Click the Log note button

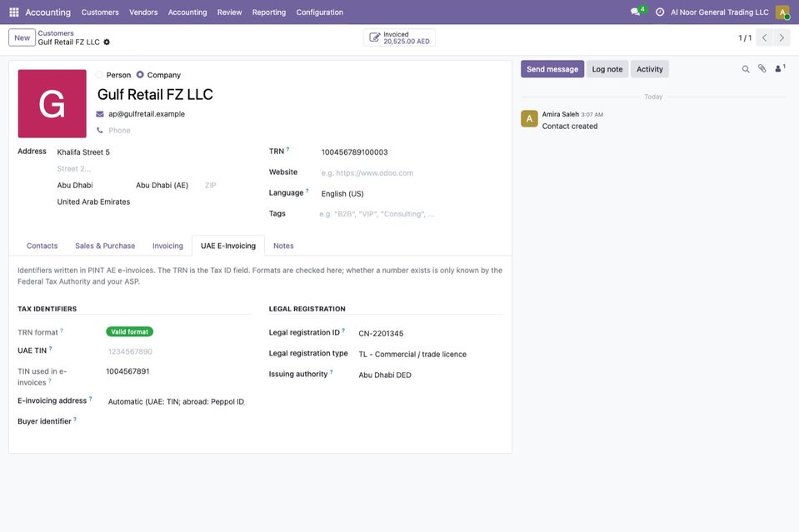[x=607, y=69]
